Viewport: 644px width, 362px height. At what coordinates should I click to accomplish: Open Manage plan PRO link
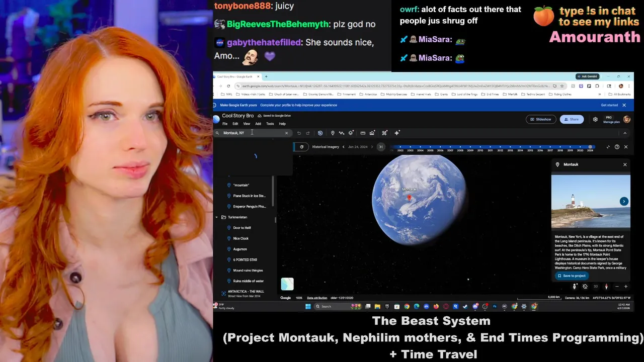611,120
